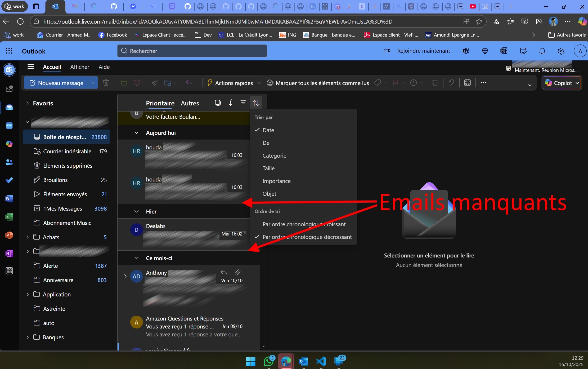
Task: Select the People icon in the sidebar
Action: tap(9, 162)
